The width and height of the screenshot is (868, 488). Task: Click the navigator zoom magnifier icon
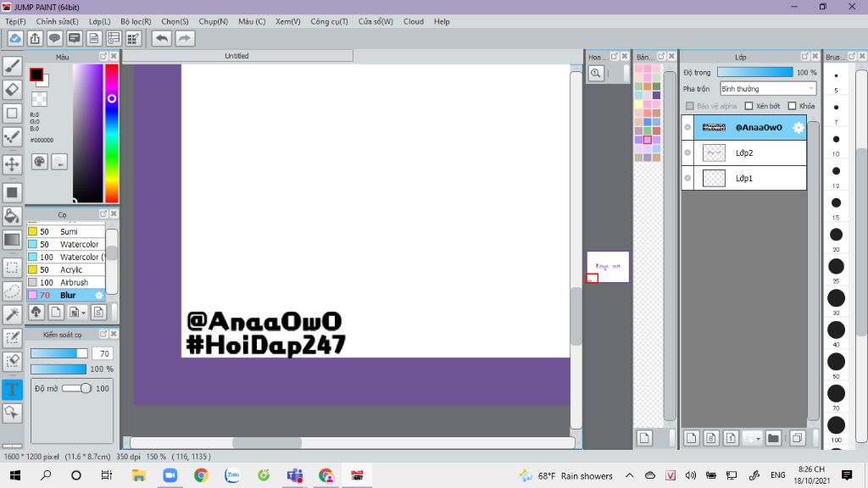pos(596,73)
